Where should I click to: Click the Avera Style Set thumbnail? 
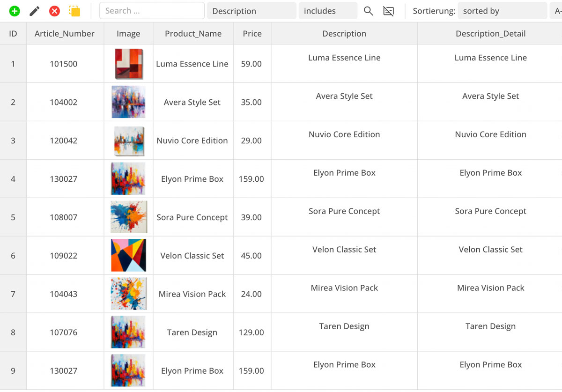pos(128,102)
